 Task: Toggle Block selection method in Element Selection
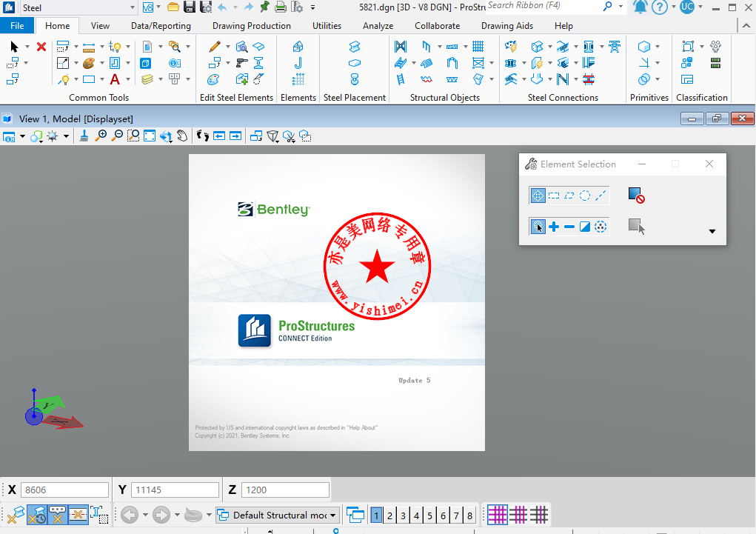[x=554, y=196]
